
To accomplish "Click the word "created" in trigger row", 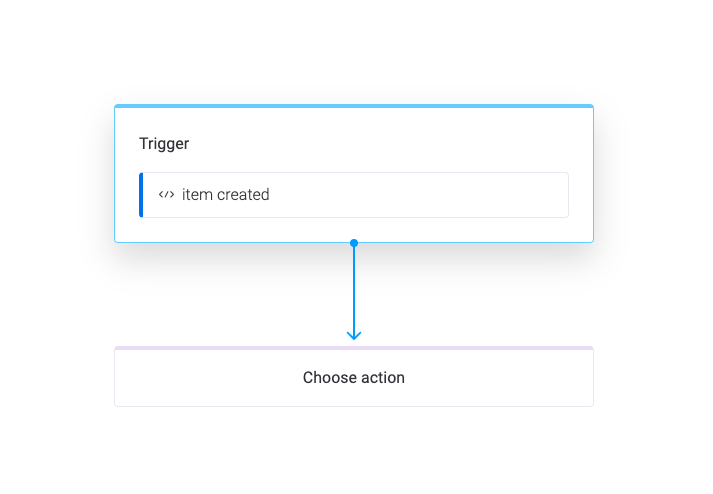I will 243,195.
